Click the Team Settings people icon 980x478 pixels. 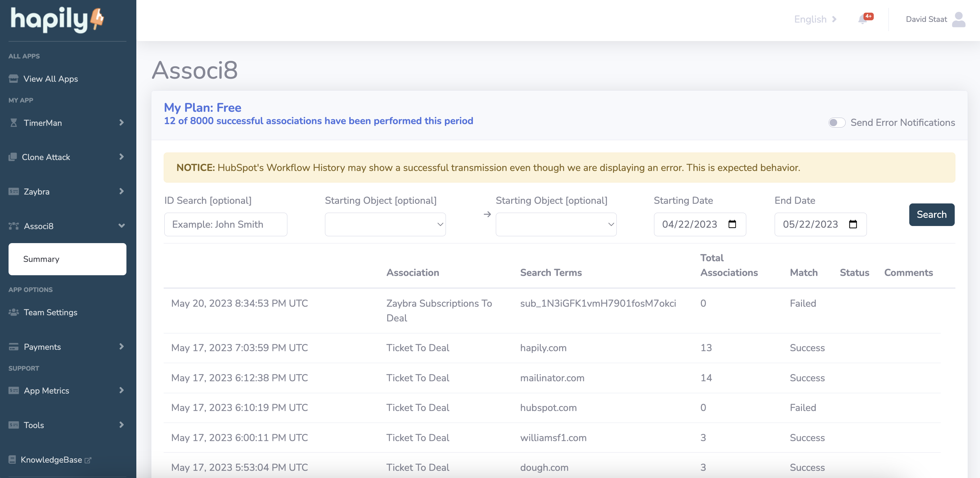pos(14,312)
